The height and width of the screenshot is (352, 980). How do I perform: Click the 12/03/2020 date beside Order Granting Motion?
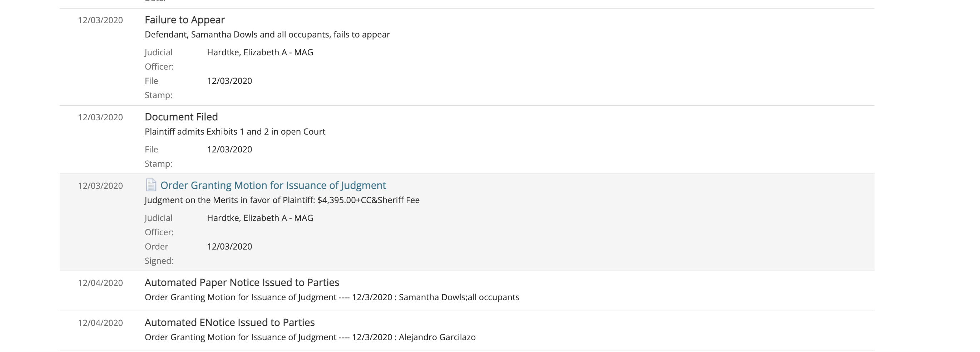click(100, 186)
